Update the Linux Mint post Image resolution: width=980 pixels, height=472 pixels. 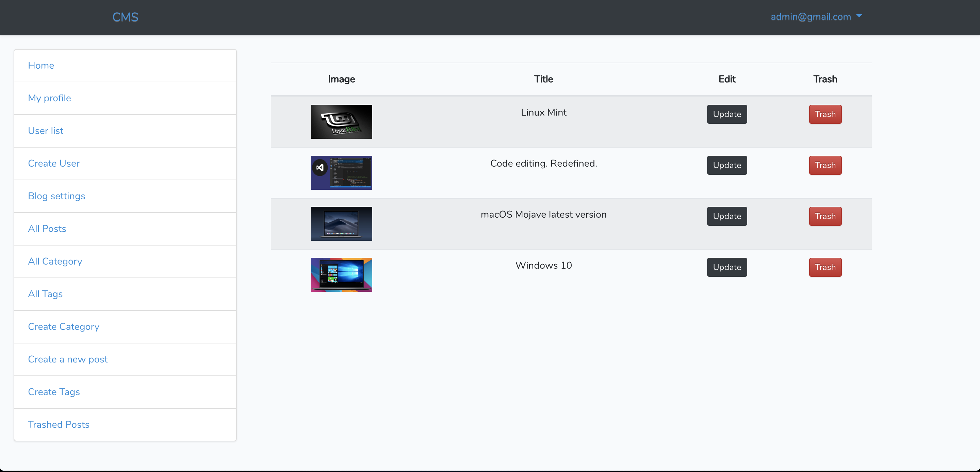(x=726, y=114)
